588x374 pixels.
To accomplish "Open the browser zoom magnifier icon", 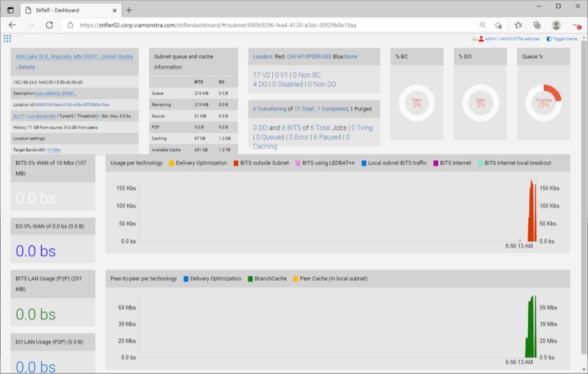I will pos(483,25).
